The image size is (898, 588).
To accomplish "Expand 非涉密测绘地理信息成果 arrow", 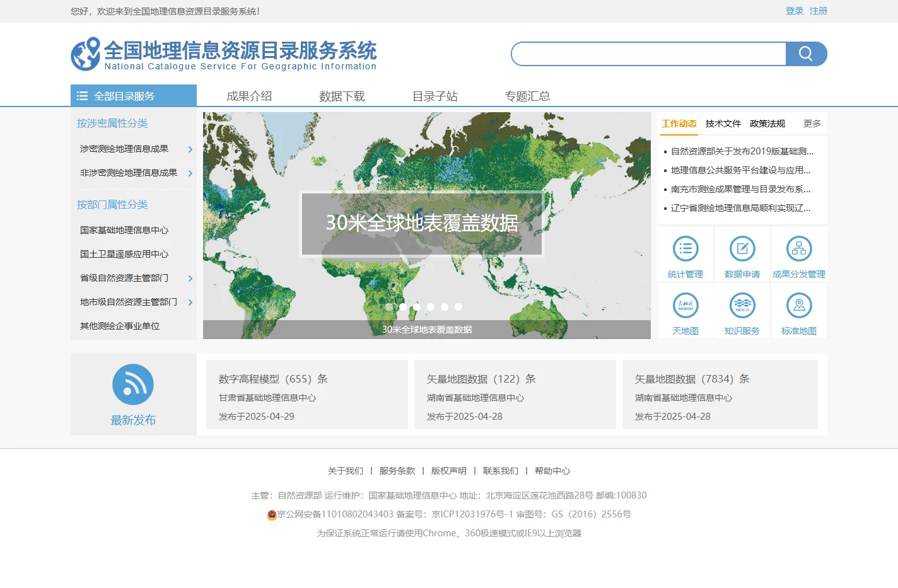I will click(190, 173).
